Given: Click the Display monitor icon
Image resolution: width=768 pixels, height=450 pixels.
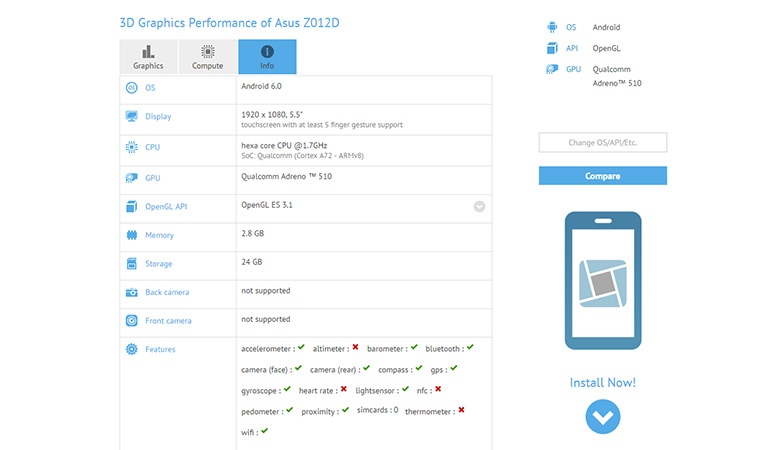Looking at the screenshot, I should pyautogui.click(x=131, y=117).
